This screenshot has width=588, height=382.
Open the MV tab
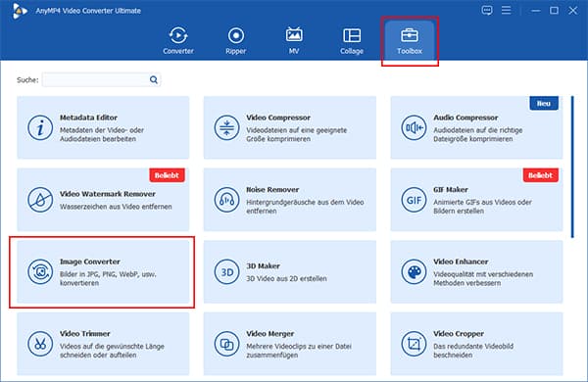(x=294, y=40)
